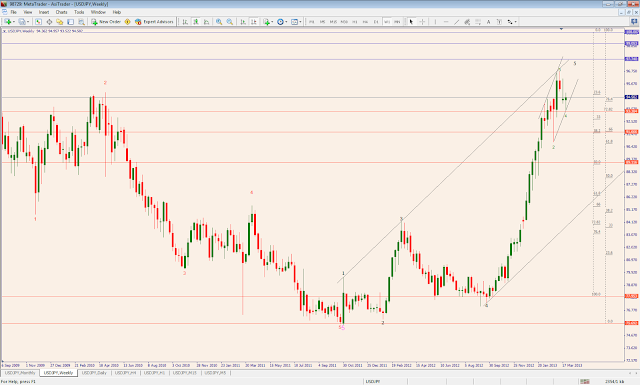The height and width of the screenshot is (385, 640).
Task: Open the Charts menu
Action: [x=61, y=12]
